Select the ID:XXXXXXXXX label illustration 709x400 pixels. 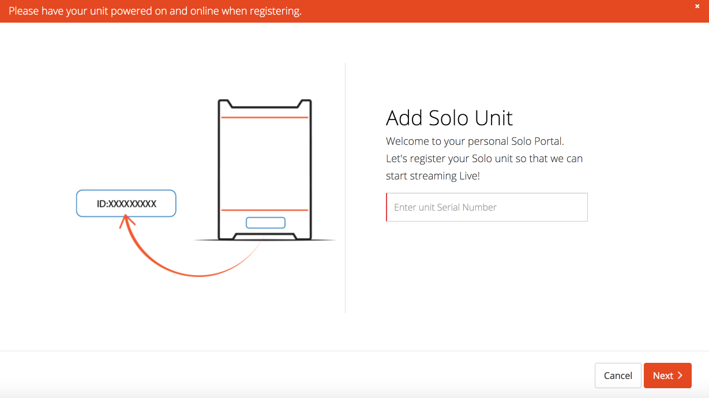[x=126, y=203]
